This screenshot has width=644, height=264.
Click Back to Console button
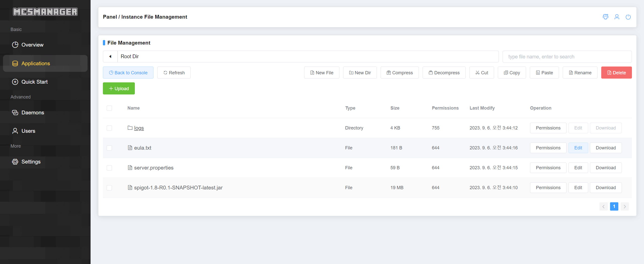128,73
